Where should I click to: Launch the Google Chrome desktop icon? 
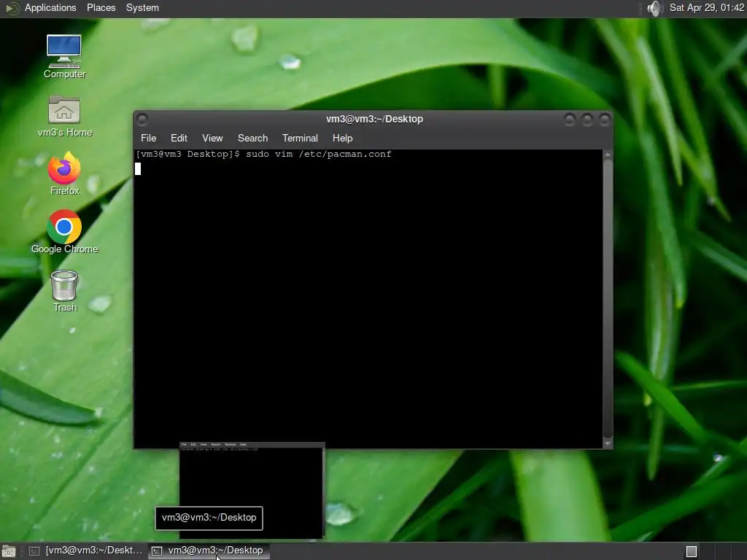click(x=64, y=232)
